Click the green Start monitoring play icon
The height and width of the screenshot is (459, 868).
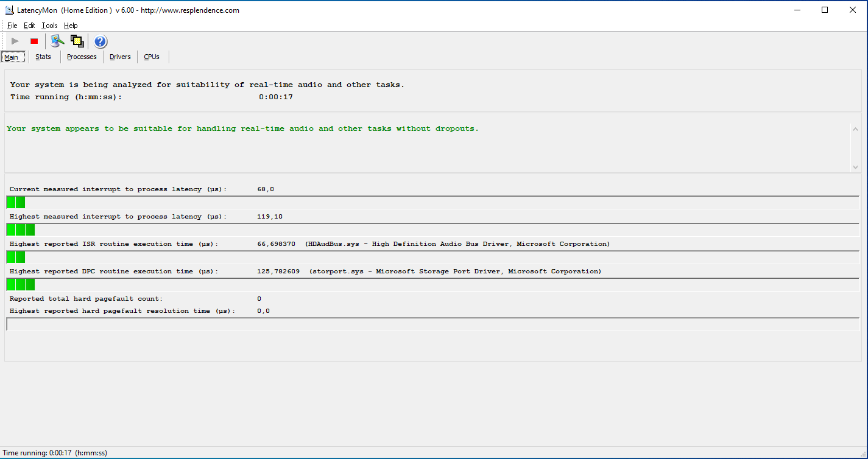[15, 41]
